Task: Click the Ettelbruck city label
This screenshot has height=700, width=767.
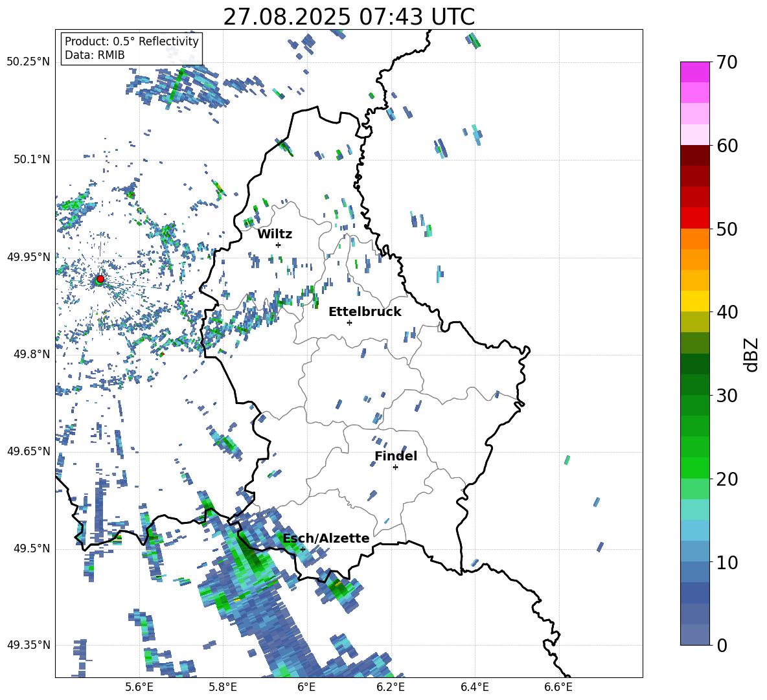Action: 365,312
